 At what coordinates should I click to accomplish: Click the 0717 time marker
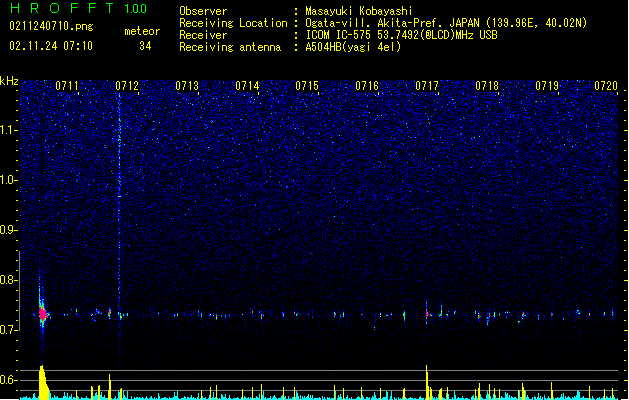[427, 86]
